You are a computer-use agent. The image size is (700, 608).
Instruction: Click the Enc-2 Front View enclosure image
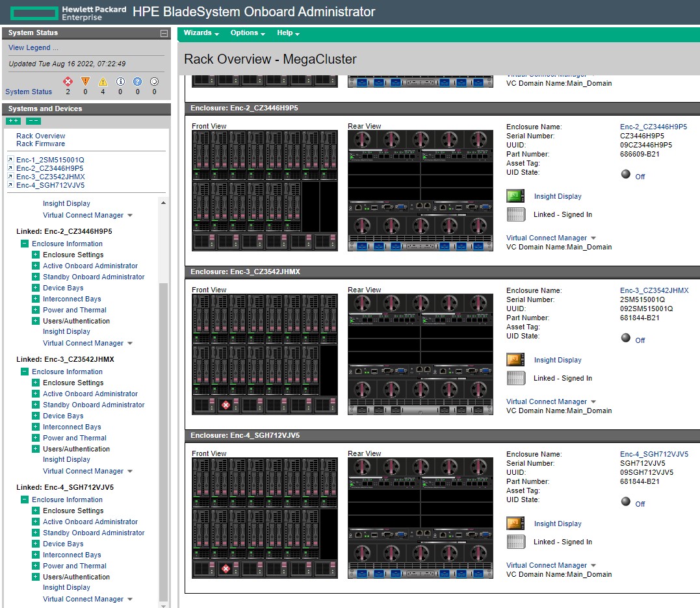[265, 190]
